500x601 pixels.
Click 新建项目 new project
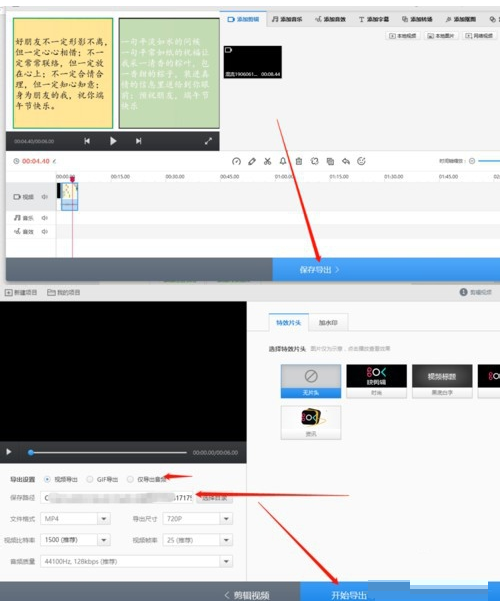[21, 292]
